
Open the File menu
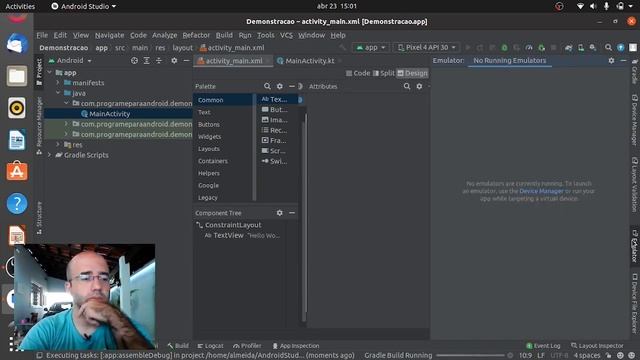pyautogui.click(x=42, y=35)
